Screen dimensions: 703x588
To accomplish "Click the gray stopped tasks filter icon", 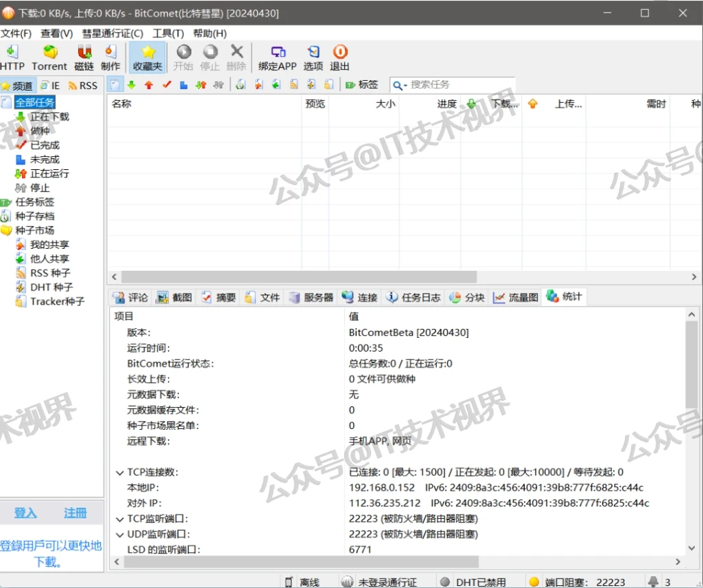I will tap(218, 84).
